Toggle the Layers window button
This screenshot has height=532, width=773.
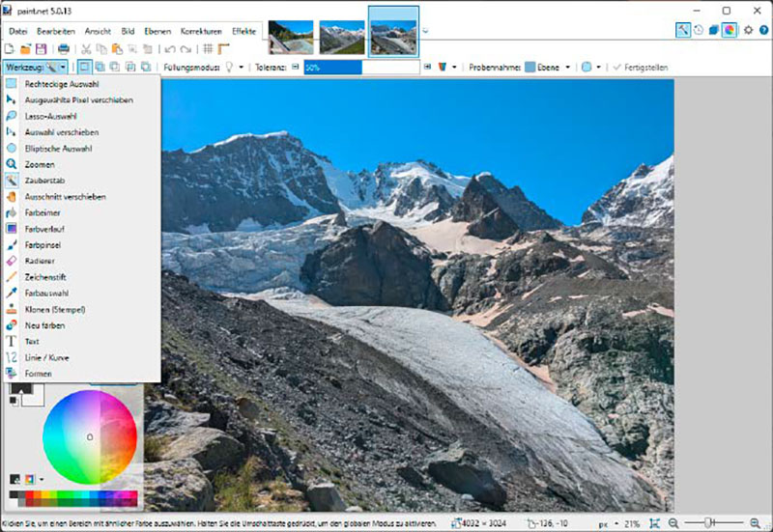pyautogui.click(x=714, y=30)
